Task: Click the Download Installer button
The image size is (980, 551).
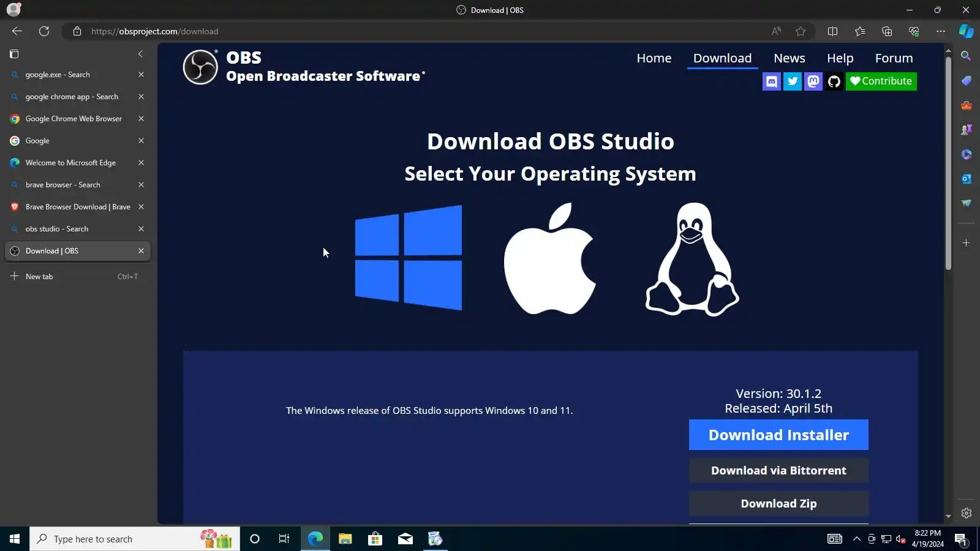Action: point(778,435)
